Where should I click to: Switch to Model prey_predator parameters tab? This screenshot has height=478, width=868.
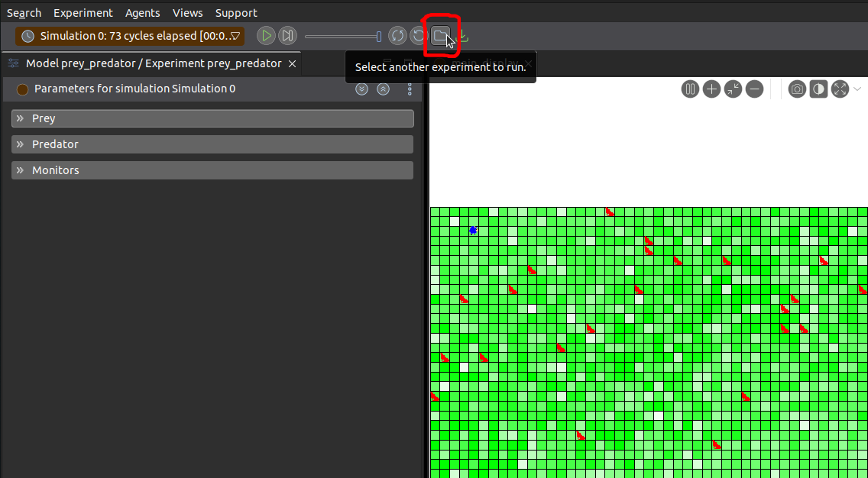coord(154,63)
